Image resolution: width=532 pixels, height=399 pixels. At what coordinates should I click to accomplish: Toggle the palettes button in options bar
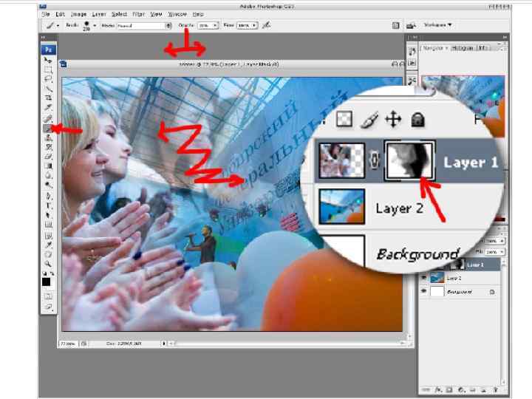pos(395,25)
